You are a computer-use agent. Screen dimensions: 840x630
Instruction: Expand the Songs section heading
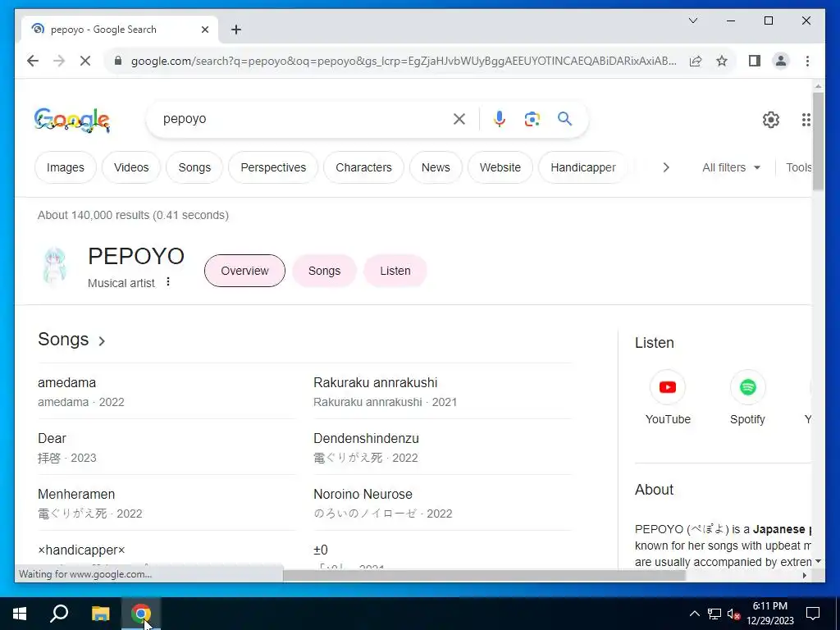coord(72,340)
